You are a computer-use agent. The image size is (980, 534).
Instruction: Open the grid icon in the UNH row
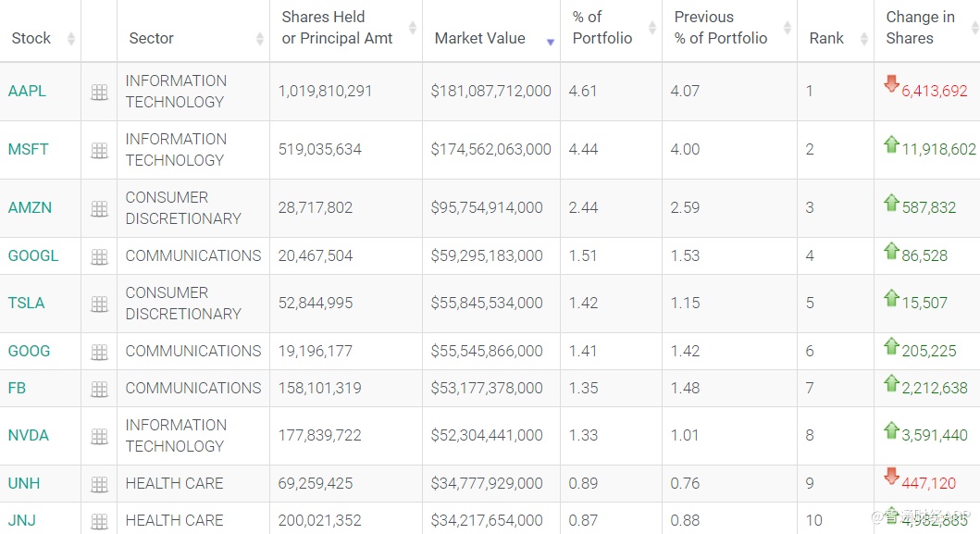(99, 485)
